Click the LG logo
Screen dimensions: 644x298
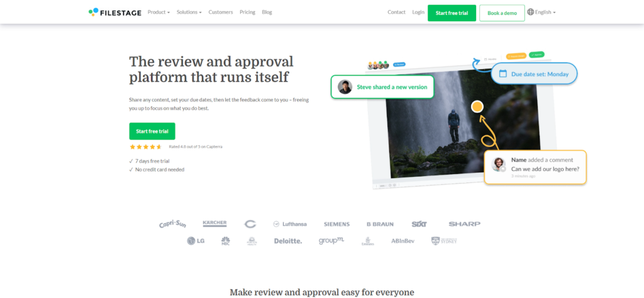tap(196, 241)
